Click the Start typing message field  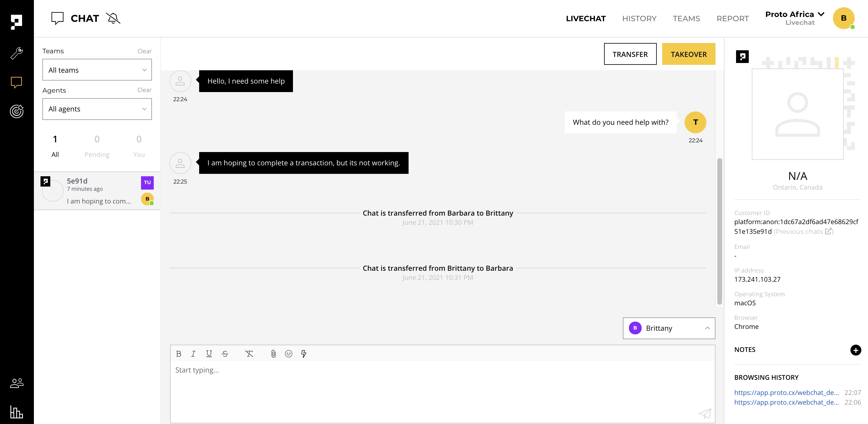[442, 391]
